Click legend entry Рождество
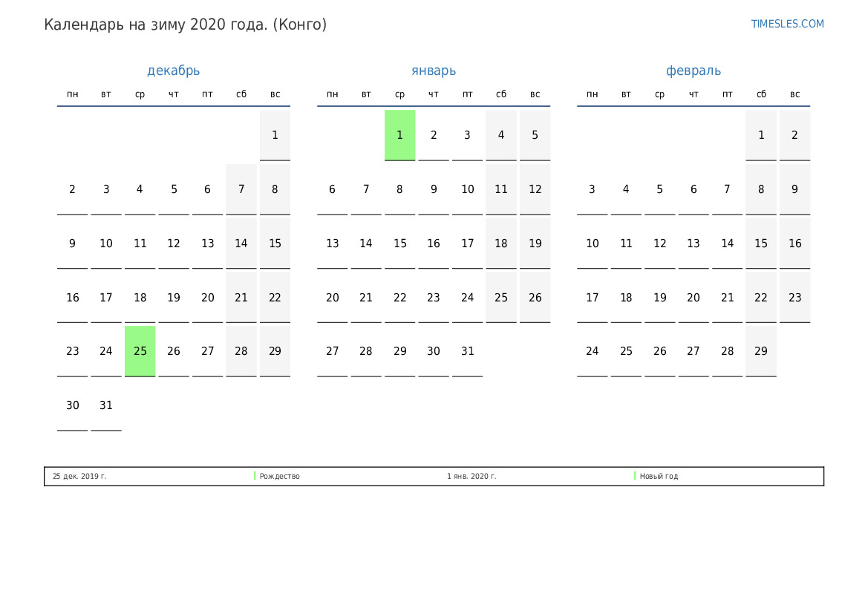The height and width of the screenshot is (614, 868). pos(279,476)
